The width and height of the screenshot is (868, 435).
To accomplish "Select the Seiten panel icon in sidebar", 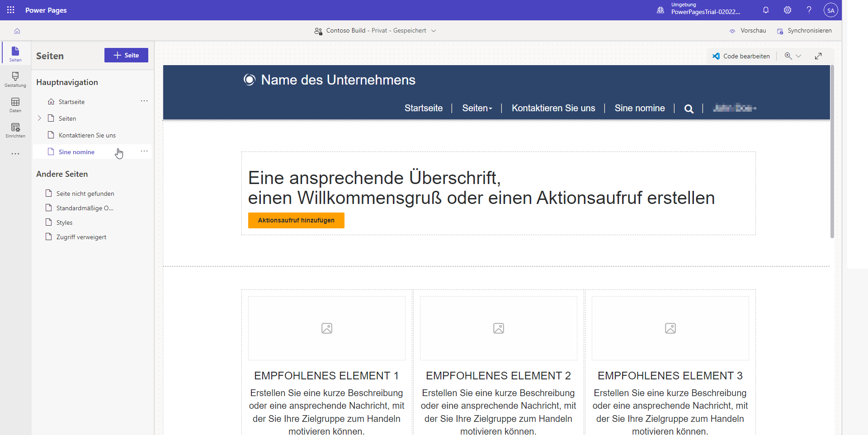I will pyautogui.click(x=15, y=54).
